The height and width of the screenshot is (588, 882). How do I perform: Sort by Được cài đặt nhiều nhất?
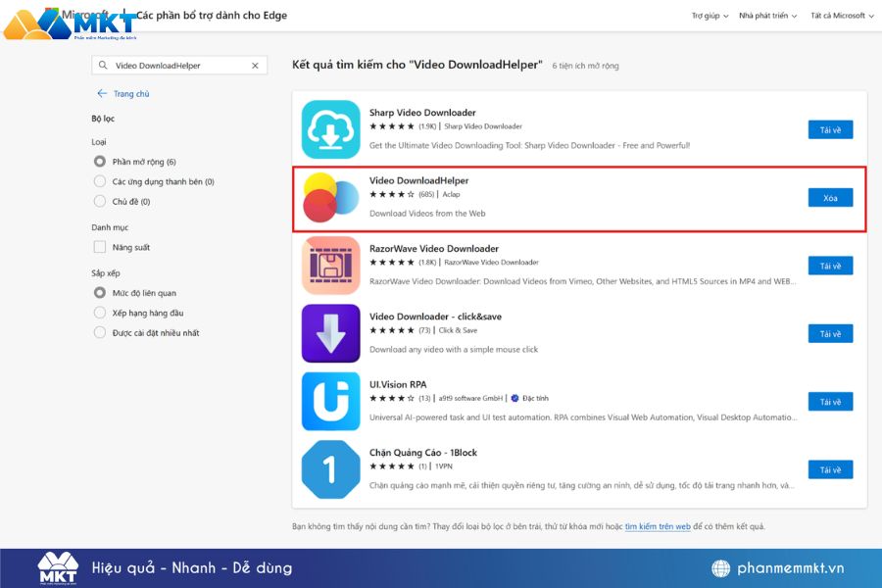[x=100, y=332]
